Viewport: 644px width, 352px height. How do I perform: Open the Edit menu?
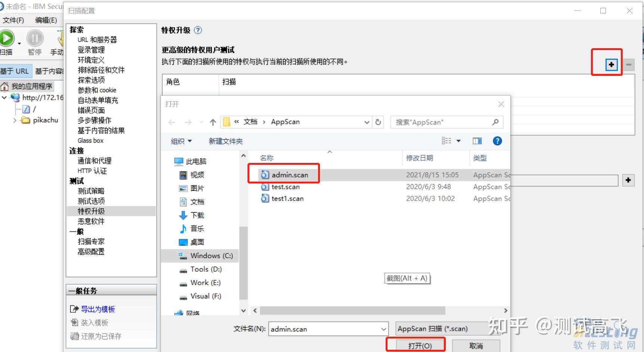tap(46, 20)
